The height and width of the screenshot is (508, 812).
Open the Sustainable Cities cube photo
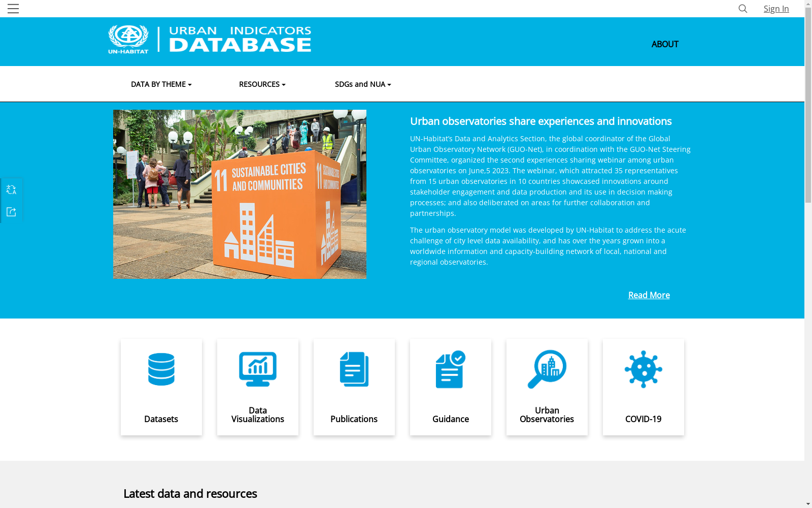240,194
